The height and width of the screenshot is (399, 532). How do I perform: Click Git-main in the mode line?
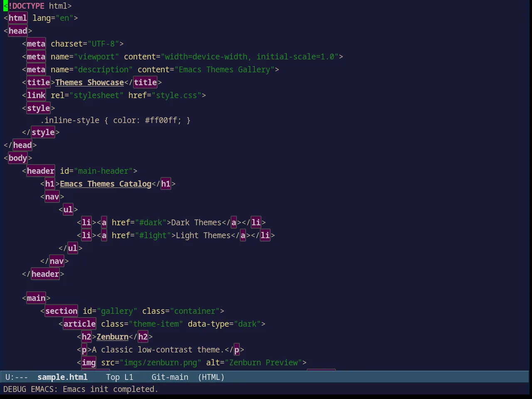[x=170, y=377]
